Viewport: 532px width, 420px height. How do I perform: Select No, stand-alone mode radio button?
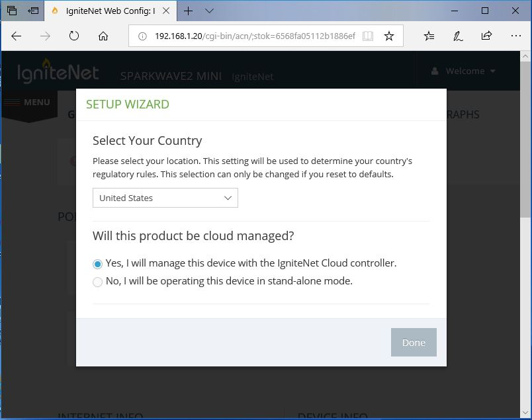click(x=97, y=282)
